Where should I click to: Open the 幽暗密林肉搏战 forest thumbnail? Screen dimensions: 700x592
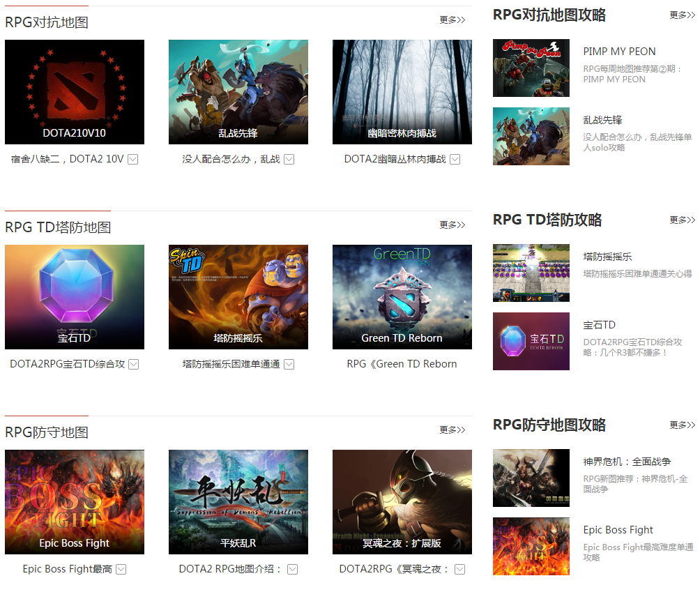tap(402, 92)
